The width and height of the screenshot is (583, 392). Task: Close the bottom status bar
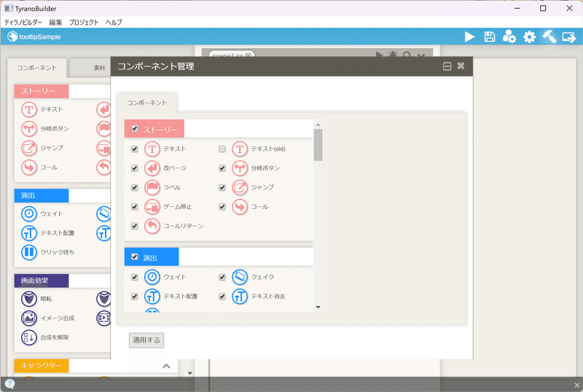point(576,385)
